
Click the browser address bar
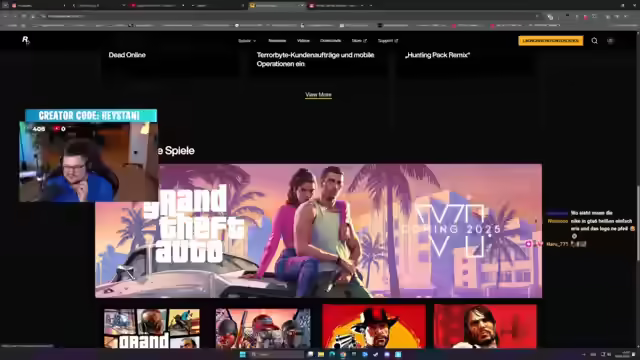tap(286, 16)
